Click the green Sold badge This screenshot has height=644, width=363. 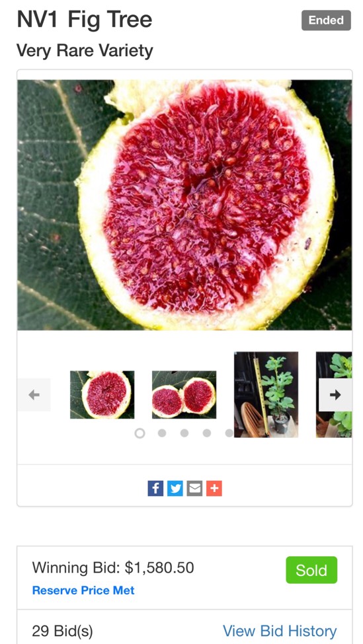pyautogui.click(x=311, y=570)
